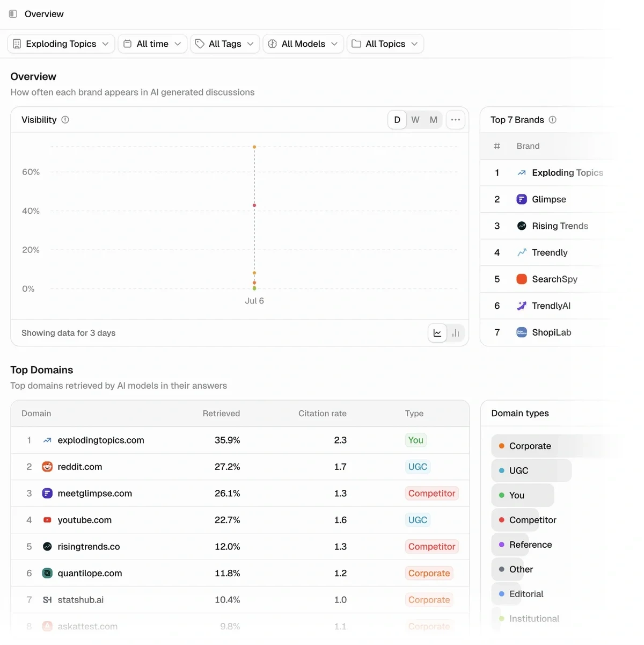Filter by UGC domain type
The height and width of the screenshot is (645, 644).
point(531,471)
